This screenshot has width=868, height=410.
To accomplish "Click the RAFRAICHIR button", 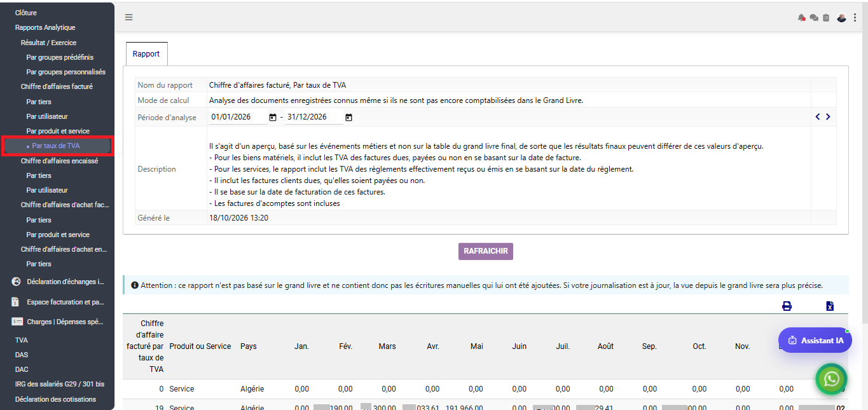I will click(486, 251).
